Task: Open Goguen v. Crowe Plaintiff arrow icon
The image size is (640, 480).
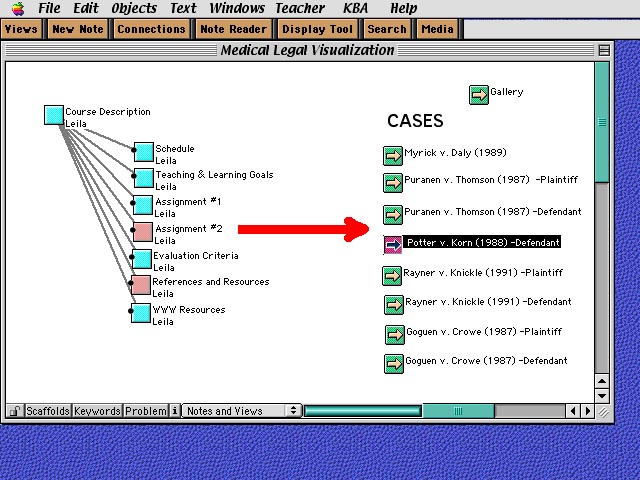Action: pos(395,335)
